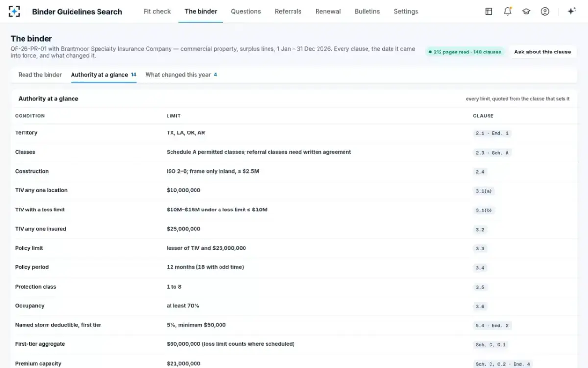Image resolution: width=588 pixels, height=368 pixels.
Task: Click the CLAUSE column header
Action: [x=483, y=116]
